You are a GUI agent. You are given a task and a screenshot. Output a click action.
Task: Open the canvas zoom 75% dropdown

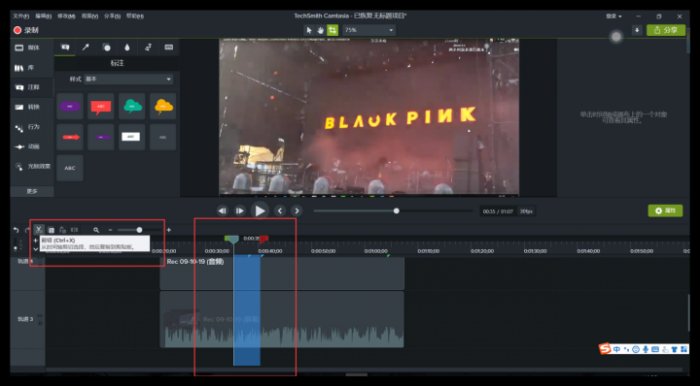coord(369,30)
